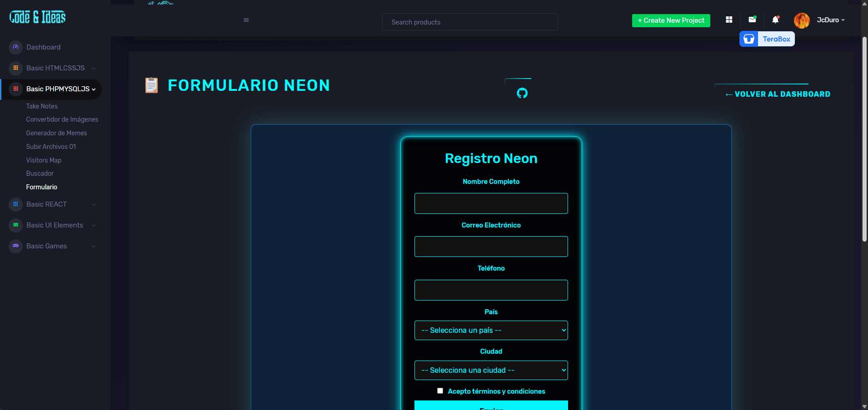The height and width of the screenshot is (410, 868).
Task: Open the notifications bell
Action: click(x=775, y=20)
